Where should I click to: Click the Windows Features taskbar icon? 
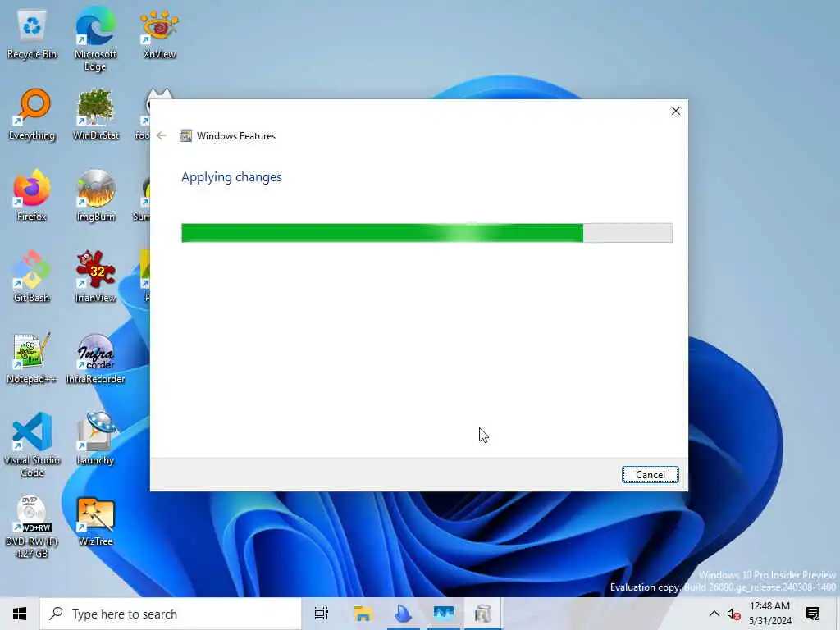pos(483,614)
